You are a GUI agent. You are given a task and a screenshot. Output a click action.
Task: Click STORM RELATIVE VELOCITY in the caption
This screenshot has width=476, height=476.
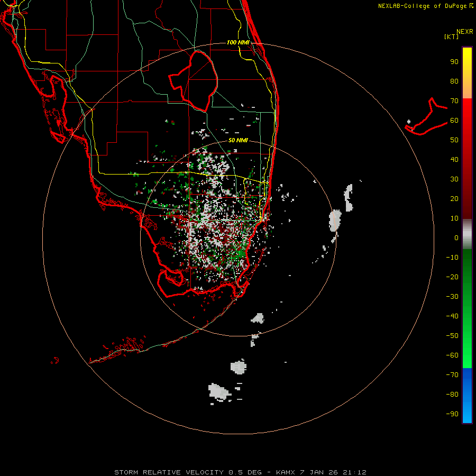pos(169,472)
